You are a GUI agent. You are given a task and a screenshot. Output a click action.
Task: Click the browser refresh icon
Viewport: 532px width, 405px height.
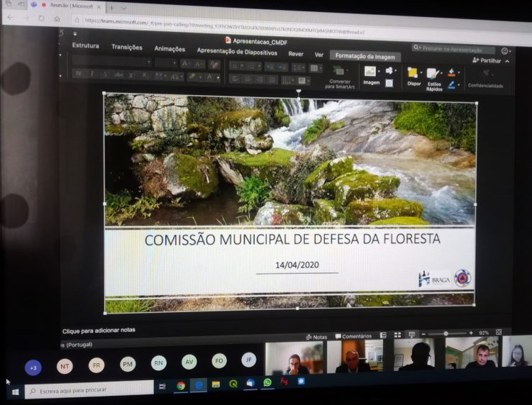point(41,18)
